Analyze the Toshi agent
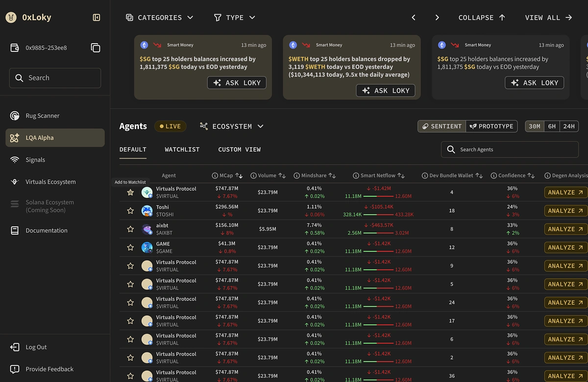 pos(565,211)
